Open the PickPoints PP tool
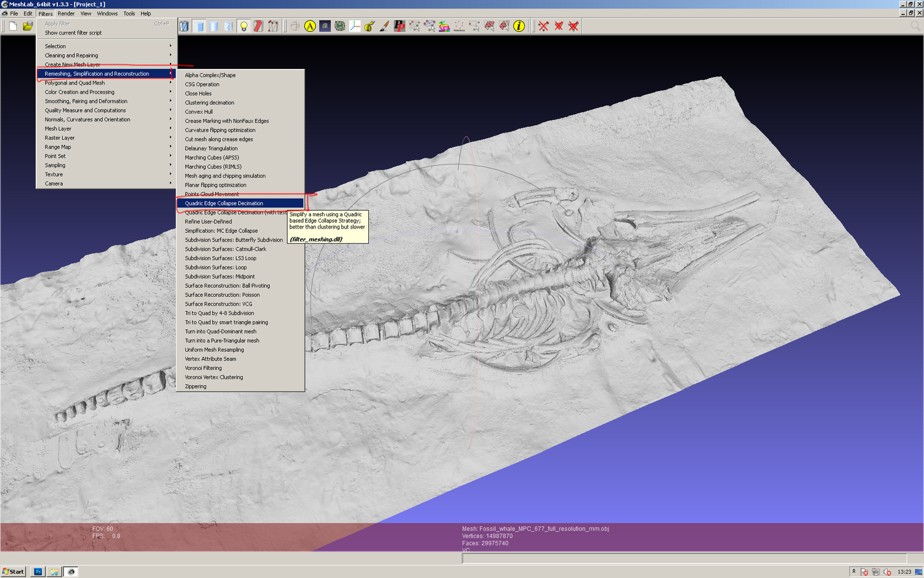Viewport: 924px width, 578px height. click(x=399, y=26)
